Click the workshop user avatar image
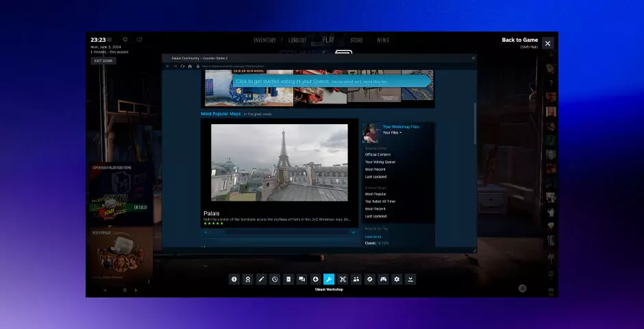This screenshot has width=644, height=329. [371, 133]
